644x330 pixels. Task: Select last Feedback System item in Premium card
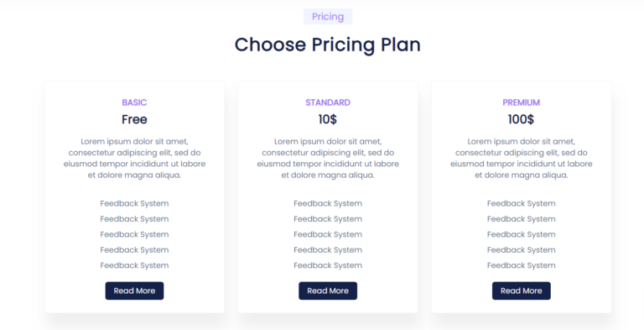pos(522,265)
